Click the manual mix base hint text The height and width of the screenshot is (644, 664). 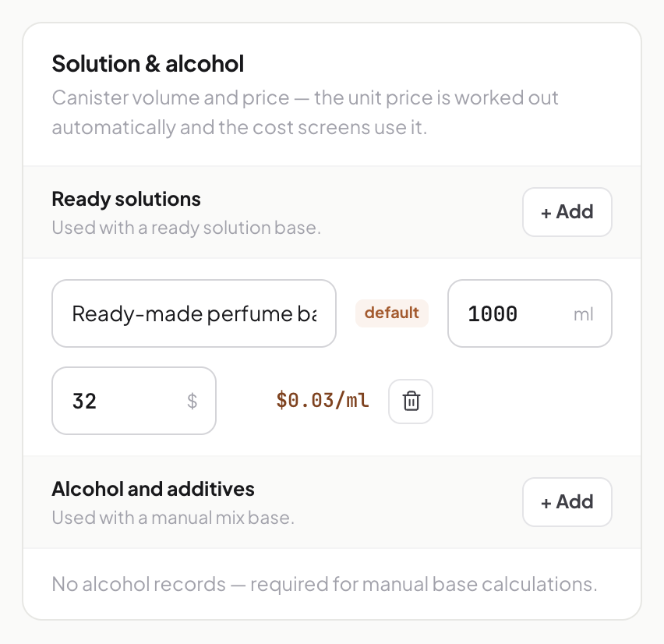pos(173,518)
